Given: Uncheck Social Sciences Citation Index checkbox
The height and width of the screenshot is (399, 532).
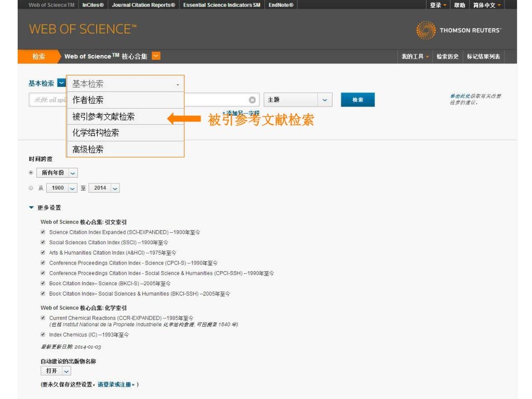Looking at the screenshot, I should 43,242.
